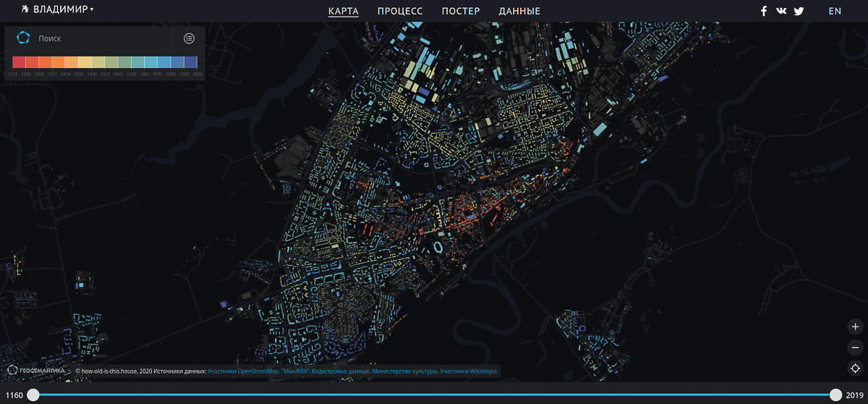
Task: Click the 2019 end handle of year slider
Action: tap(835, 395)
